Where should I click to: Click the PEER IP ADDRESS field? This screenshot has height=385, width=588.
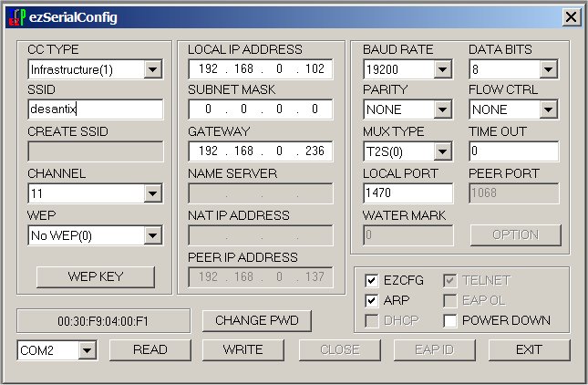point(261,277)
